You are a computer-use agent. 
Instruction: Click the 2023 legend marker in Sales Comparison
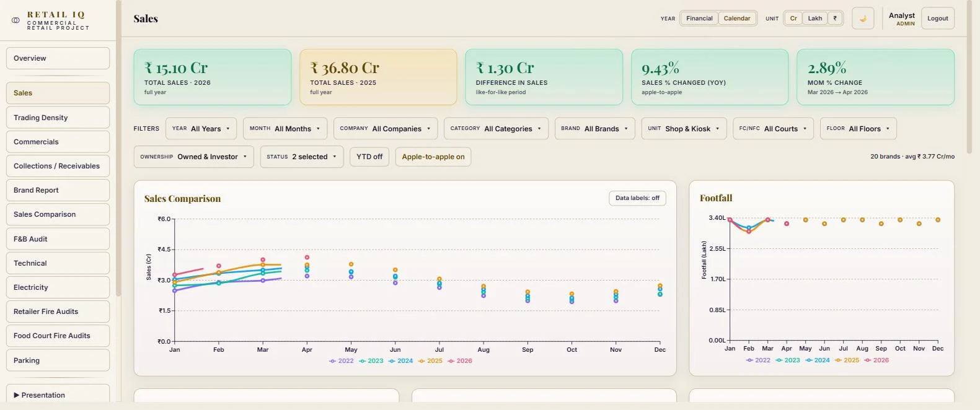click(x=363, y=361)
